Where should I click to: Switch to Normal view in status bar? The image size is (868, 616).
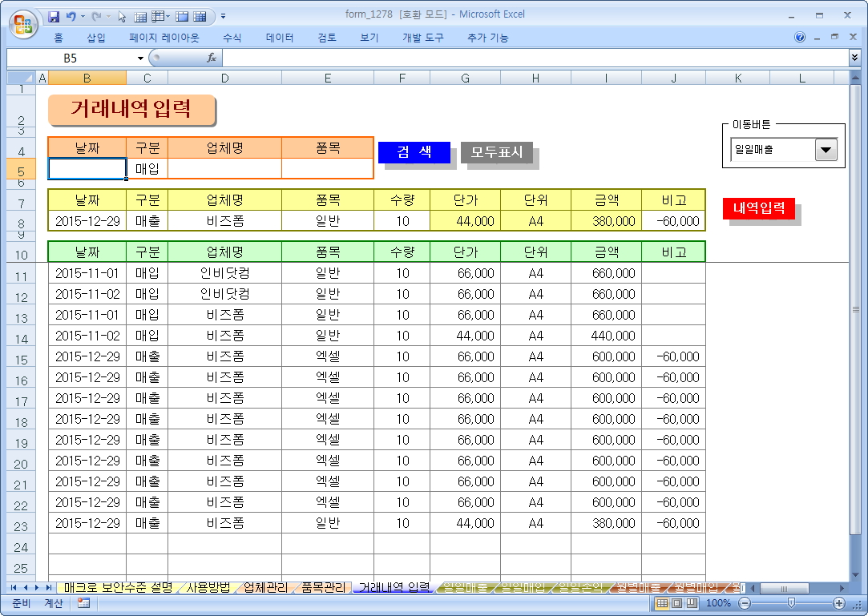[662, 603]
